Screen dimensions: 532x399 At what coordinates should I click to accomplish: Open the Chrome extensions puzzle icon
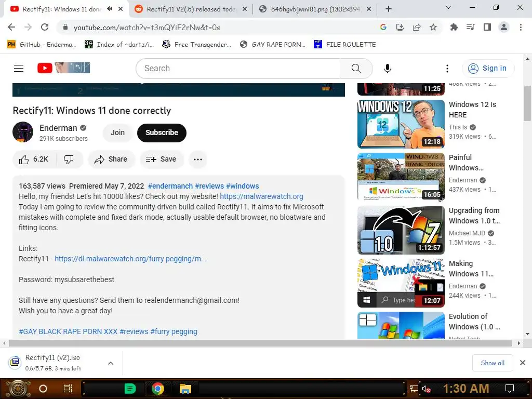(x=454, y=27)
